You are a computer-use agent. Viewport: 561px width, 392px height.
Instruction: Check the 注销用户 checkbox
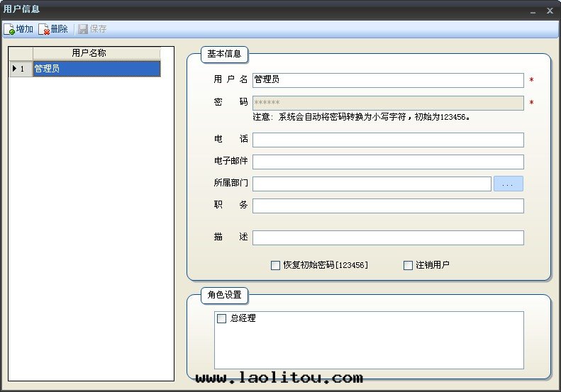(x=408, y=265)
